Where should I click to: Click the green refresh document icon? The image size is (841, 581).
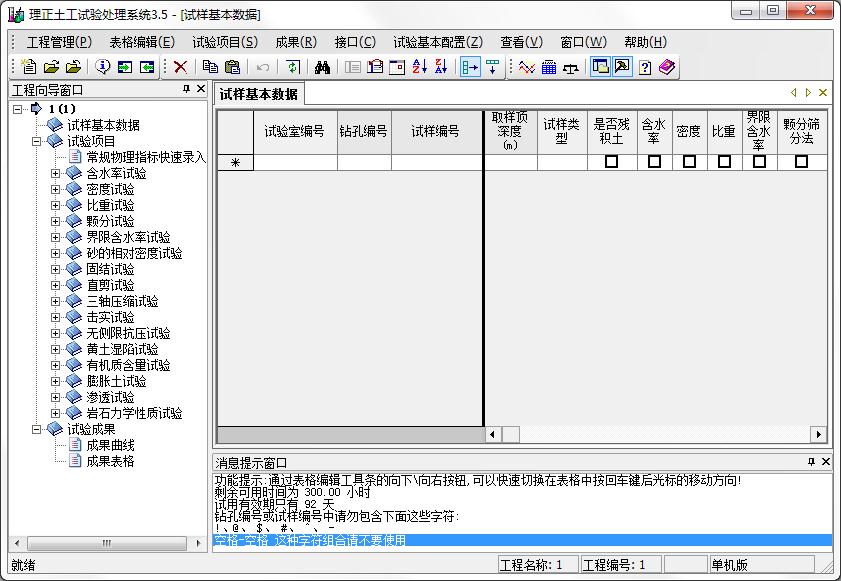292,67
